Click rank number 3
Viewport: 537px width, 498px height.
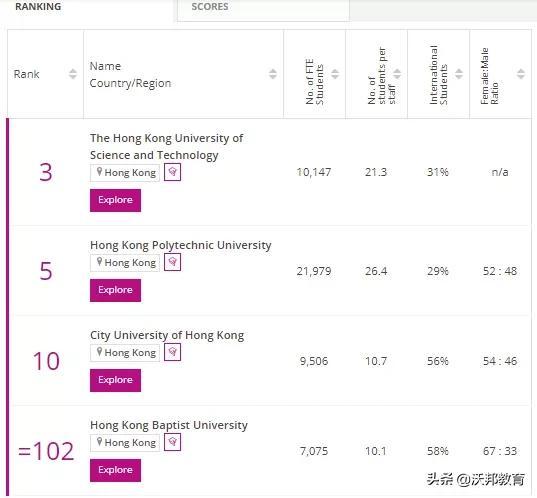point(46,172)
